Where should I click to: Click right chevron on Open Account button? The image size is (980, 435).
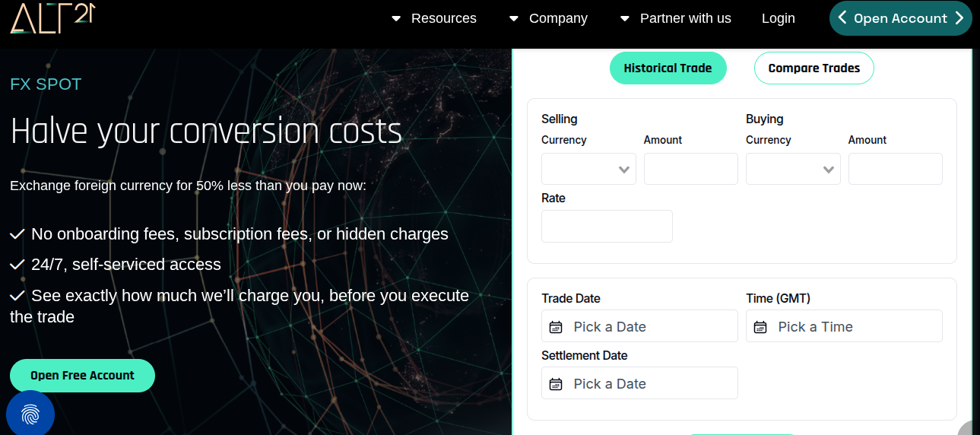959,18
